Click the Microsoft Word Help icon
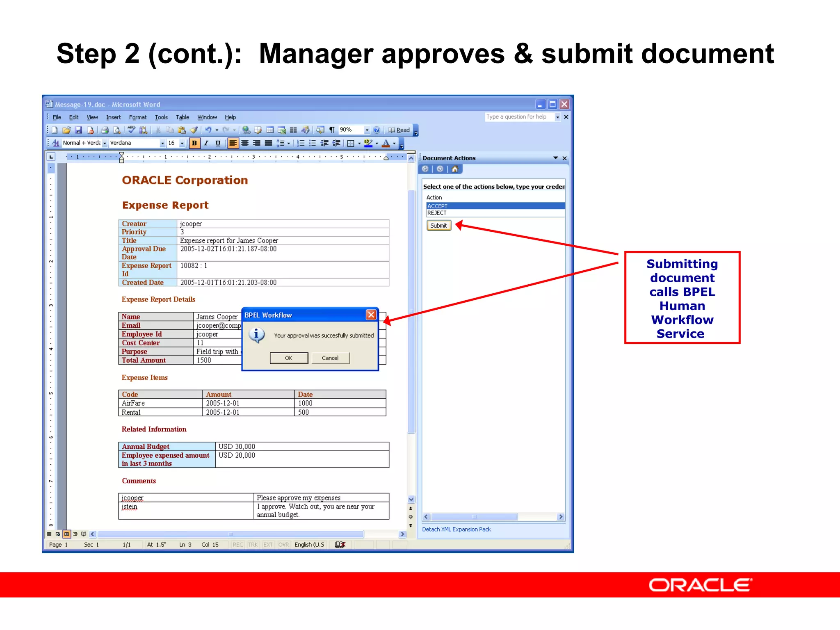Screen dimensions: 840x630 click(x=377, y=130)
